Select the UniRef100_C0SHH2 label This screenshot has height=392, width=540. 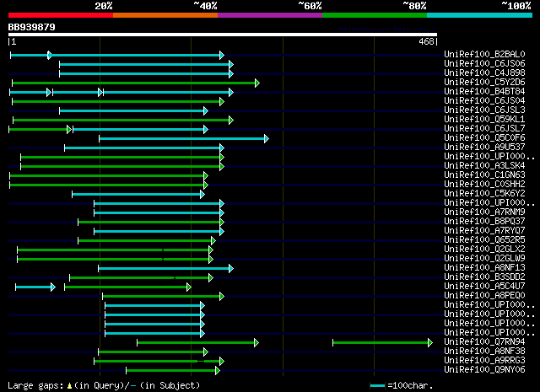pos(484,185)
